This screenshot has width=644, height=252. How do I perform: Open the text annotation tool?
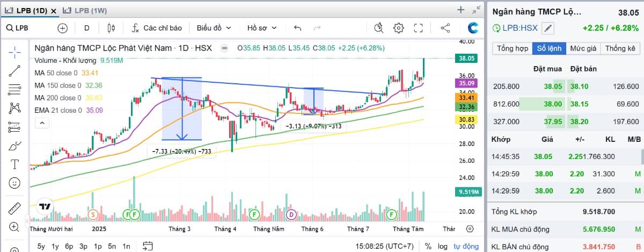(14, 164)
